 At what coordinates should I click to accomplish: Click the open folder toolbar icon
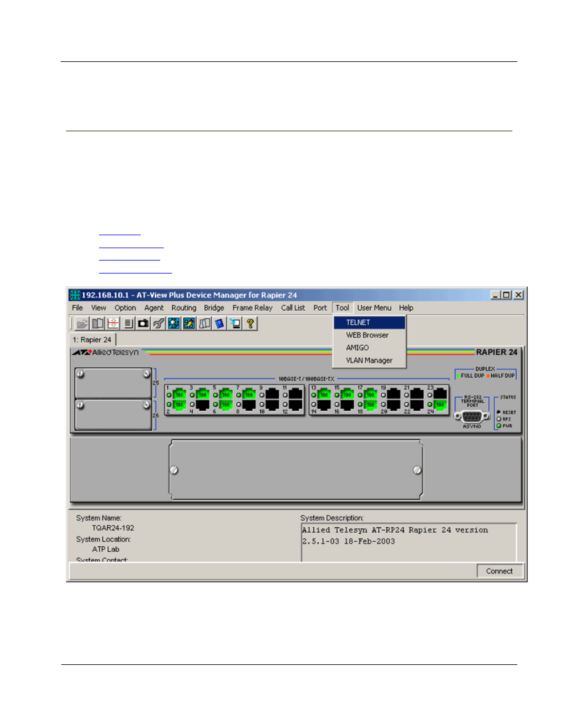coord(82,323)
